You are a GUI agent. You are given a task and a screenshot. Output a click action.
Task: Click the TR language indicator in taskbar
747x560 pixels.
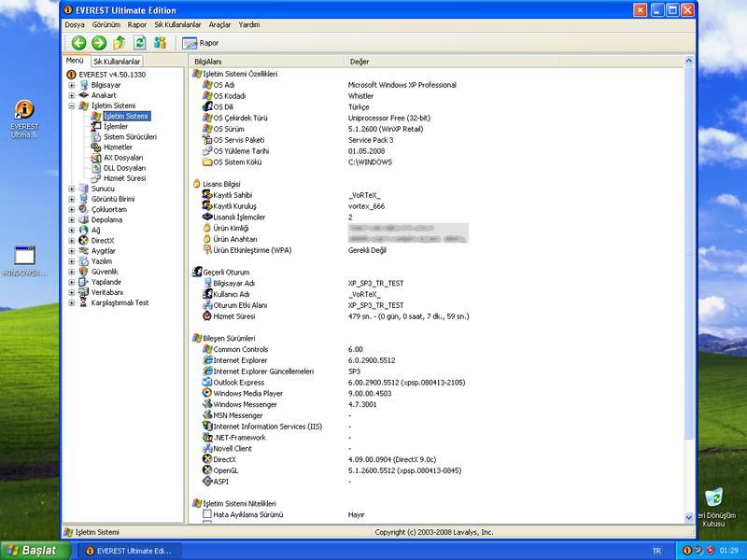tap(657, 551)
